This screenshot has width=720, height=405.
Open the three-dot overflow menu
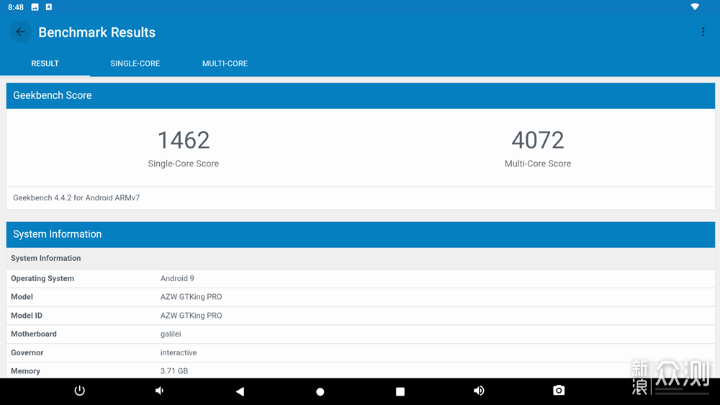click(703, 32)
